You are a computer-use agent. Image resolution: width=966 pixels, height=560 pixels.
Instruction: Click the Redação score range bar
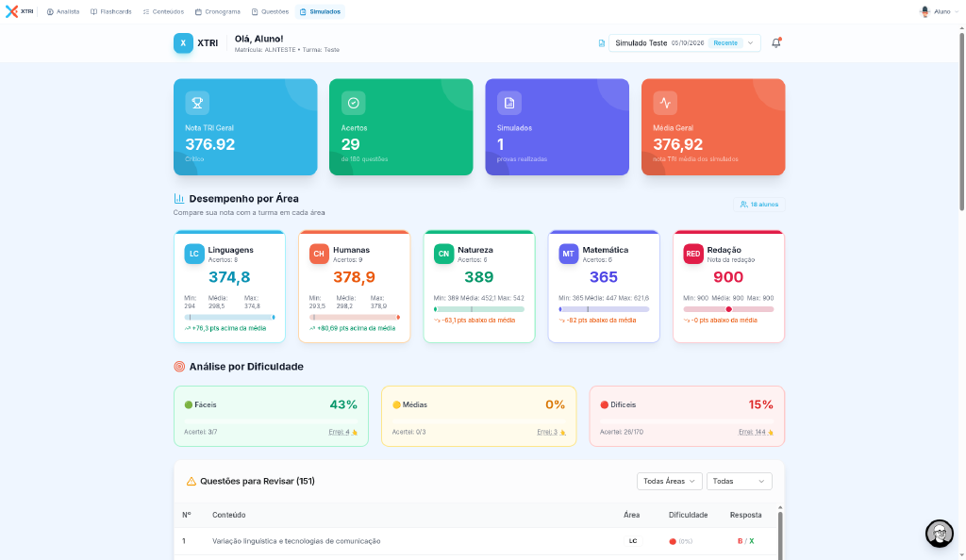coord(728,309)
